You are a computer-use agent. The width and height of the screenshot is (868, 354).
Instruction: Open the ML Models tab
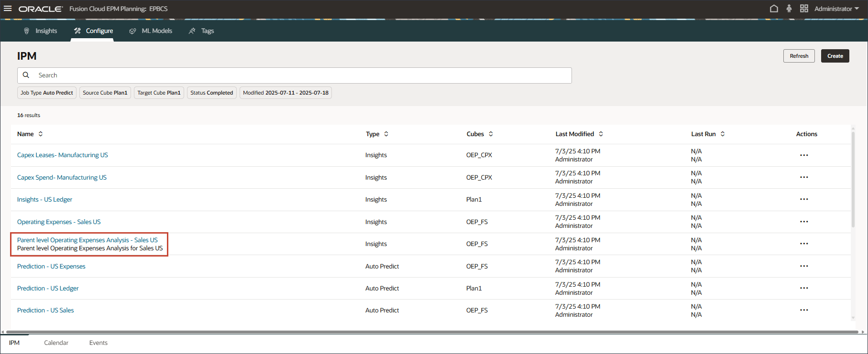tap(151, 31)
